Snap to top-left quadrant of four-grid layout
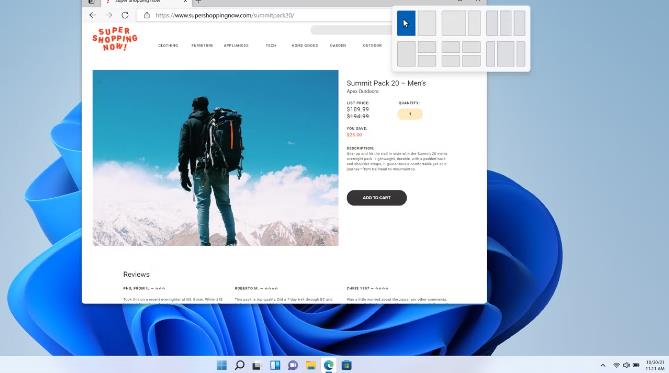Viewport: 669px width, 373px height. point(451,47)
